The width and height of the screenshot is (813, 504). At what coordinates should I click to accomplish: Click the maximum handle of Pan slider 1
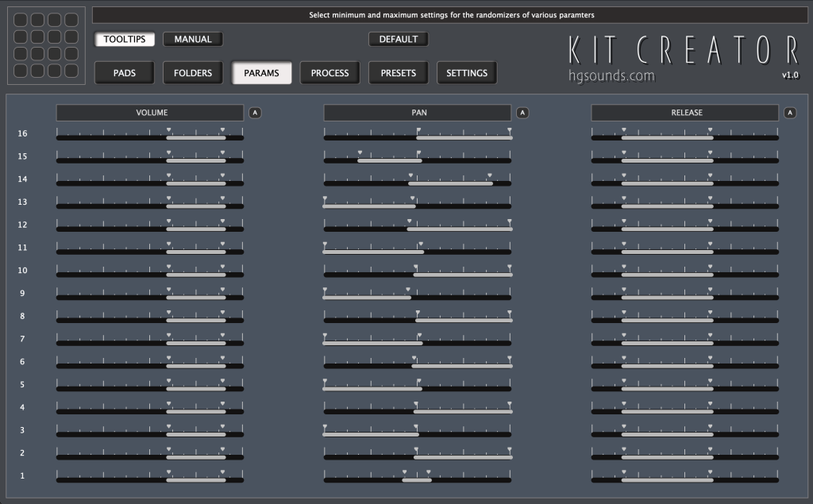click(429, 472)
